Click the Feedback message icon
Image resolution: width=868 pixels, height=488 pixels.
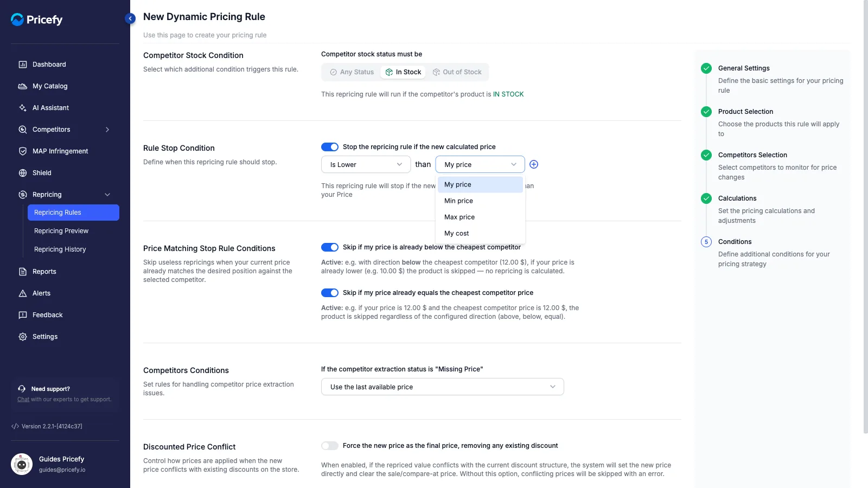pos(23,315)
